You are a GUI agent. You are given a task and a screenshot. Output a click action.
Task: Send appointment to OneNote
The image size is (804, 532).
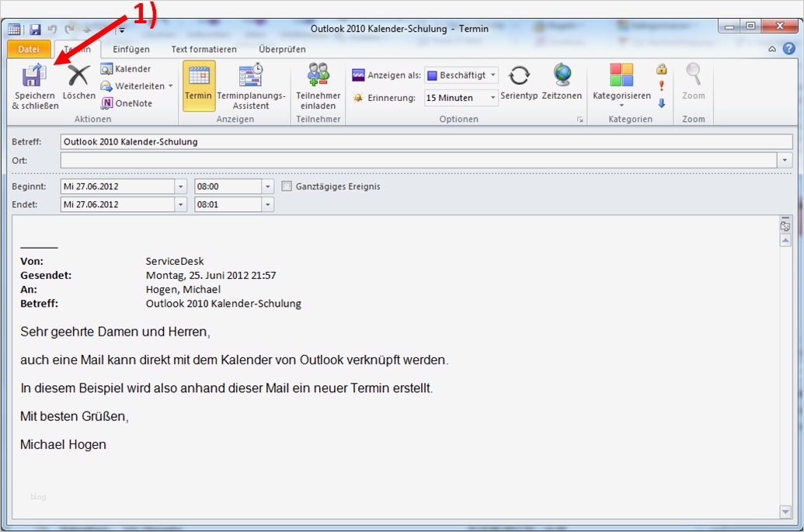pyautogui.click(x=127, y=103)
